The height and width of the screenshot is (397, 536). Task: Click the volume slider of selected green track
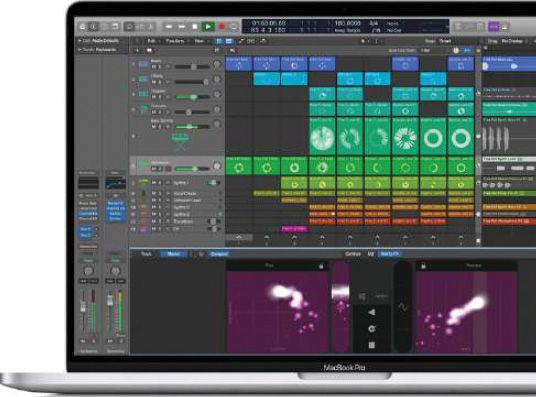click(x=192, y=169)
